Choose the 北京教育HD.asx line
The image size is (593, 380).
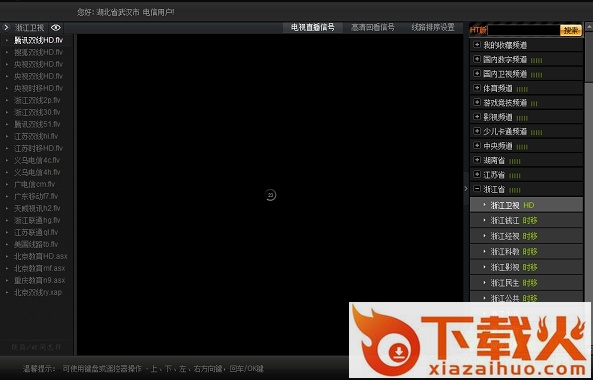coord(40,256)
